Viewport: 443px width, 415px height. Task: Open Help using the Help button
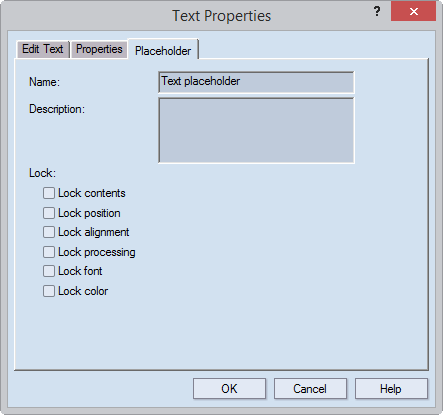coord(391,389)
